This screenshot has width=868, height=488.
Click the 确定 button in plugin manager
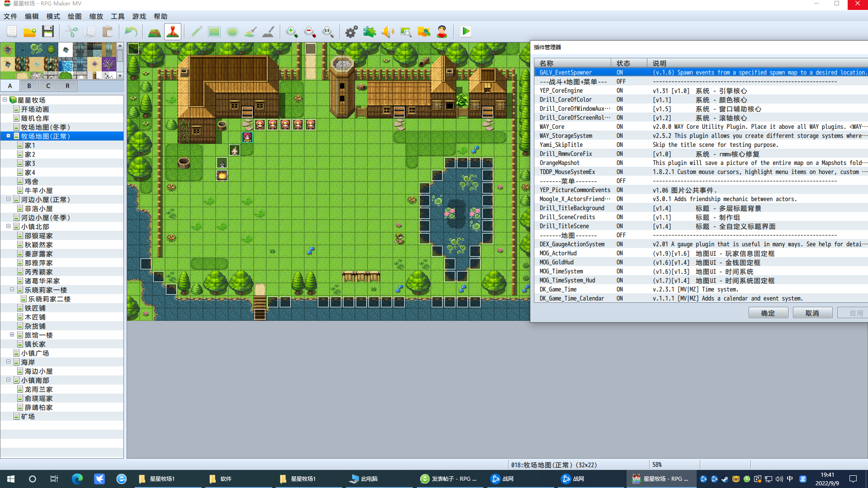tap(768, 313)
